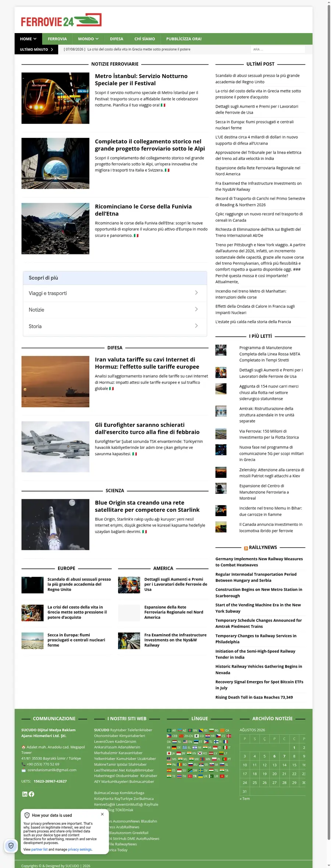Expand the MONDO menu dropdown
331x868 pixels.
(88, 39)
